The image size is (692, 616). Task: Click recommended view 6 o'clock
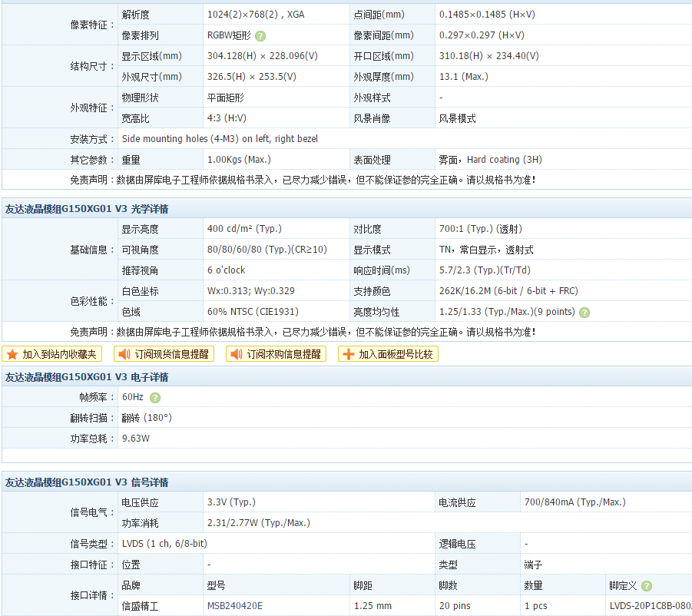click(227, 270)
